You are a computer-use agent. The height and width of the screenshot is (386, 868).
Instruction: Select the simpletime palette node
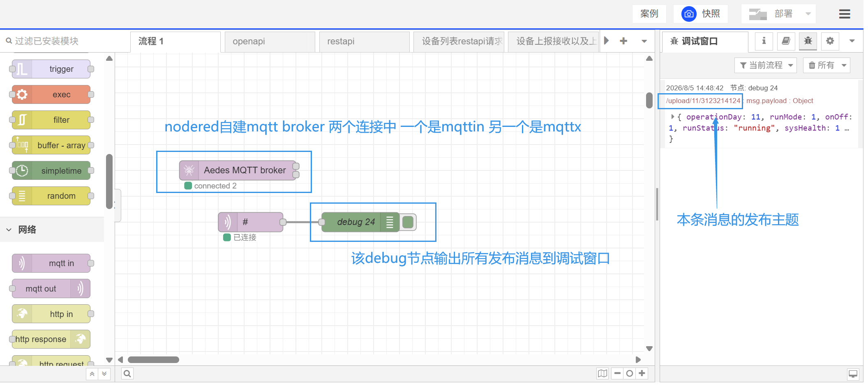point(51,171)
